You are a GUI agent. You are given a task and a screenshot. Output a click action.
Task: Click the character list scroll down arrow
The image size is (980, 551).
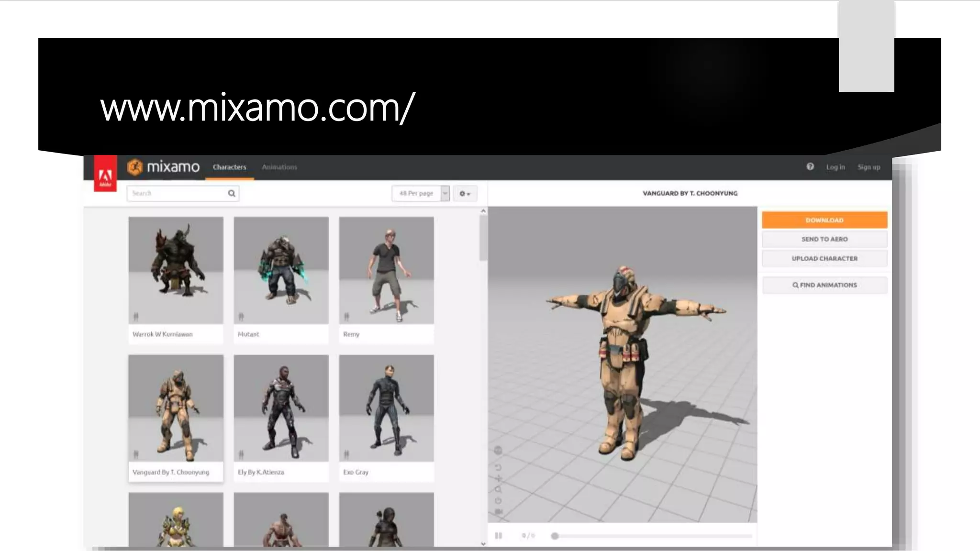pyautogui.click(x=483, y=543)
